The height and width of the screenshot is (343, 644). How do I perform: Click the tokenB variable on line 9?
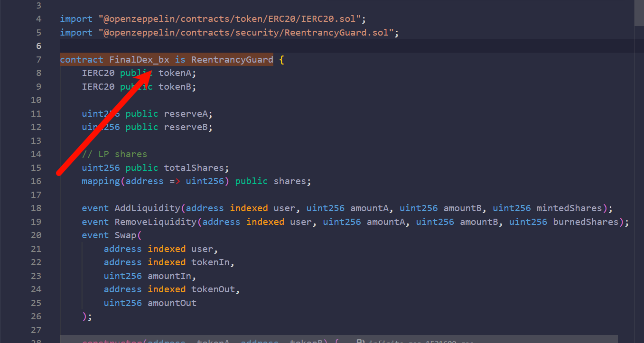[x=177, y=87]
